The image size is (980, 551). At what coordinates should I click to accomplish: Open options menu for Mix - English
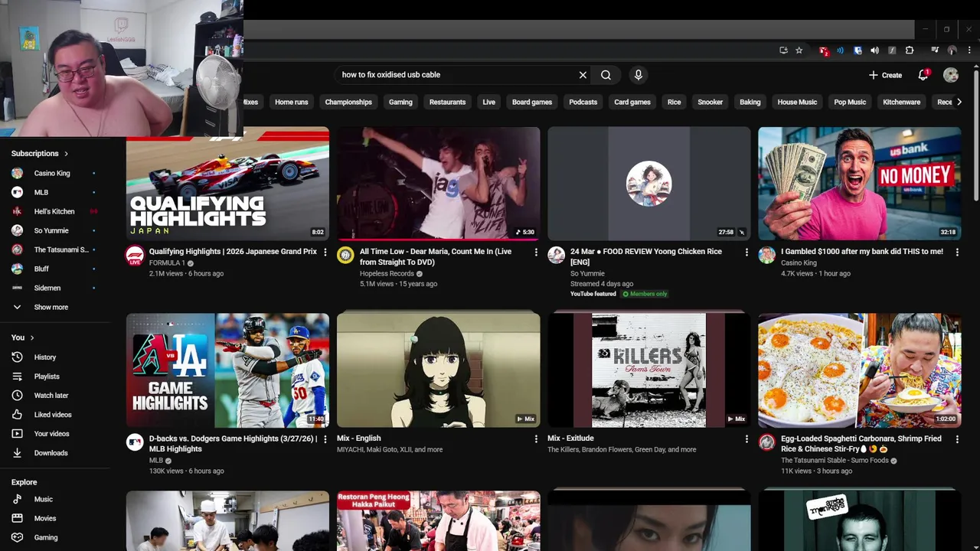pyautogui.click(x=536, y=439)
